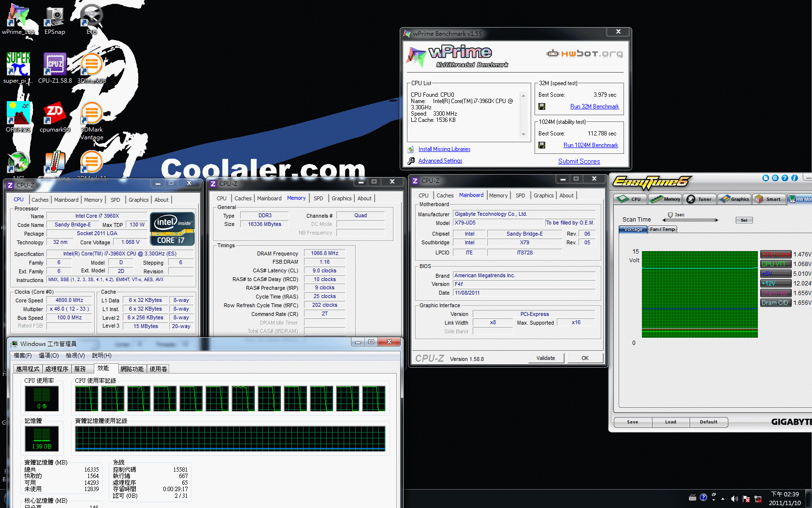Click the Validate button in CPU-Z
Viewport: 812px width, 508px height.
click(546, 358)
